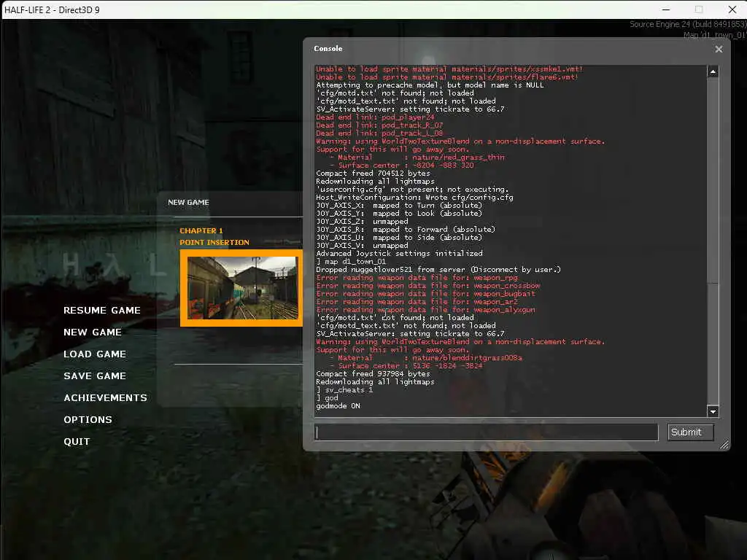The image size is (747, 560).
Task: Open Load Game from the main menu
Action: tap(95, 354)
